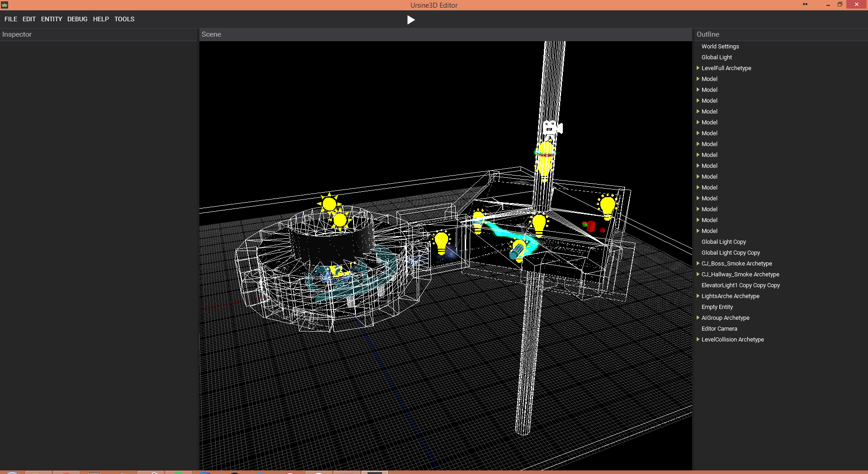The width and height of the screenshot is (868, 474).
Task: Click the app icon in the title bar
Action: [x=5, y=5]
